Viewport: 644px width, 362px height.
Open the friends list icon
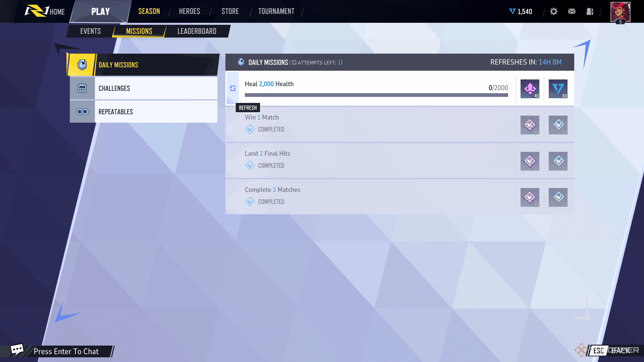coord(590,12)
